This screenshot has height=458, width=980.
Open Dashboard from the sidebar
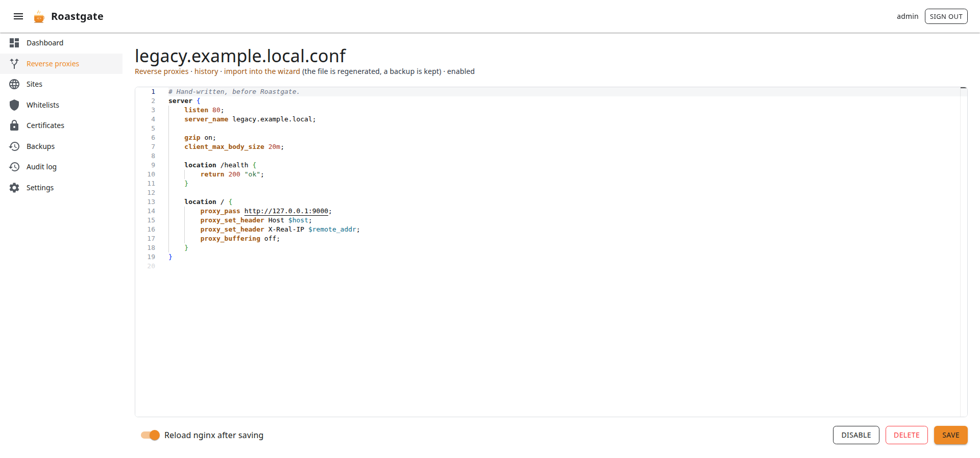click(x=61, y=43)
